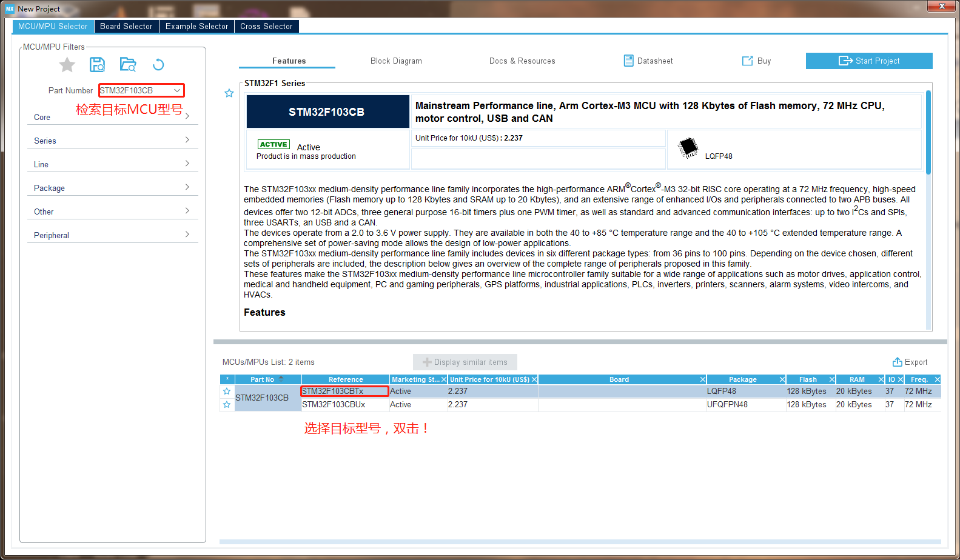This screenshot has height=560, width=960.
Task: Click Display similar items button
Action: point(465,362)
